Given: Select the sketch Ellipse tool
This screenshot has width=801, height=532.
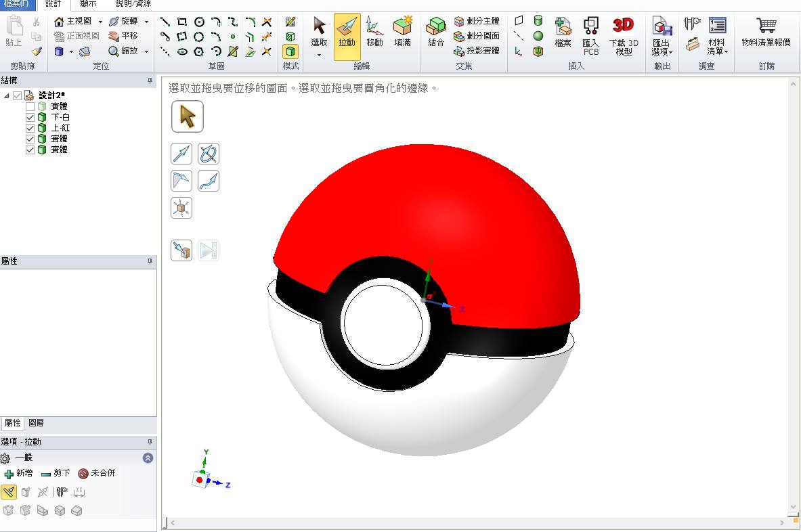Looking at the screenshot, I should [x=182, y=51].
